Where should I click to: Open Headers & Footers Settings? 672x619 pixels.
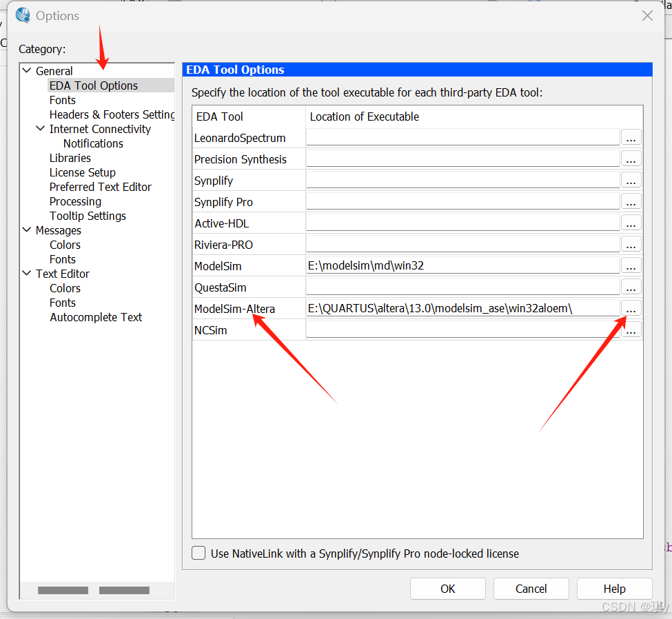click(x=112, y=114)
